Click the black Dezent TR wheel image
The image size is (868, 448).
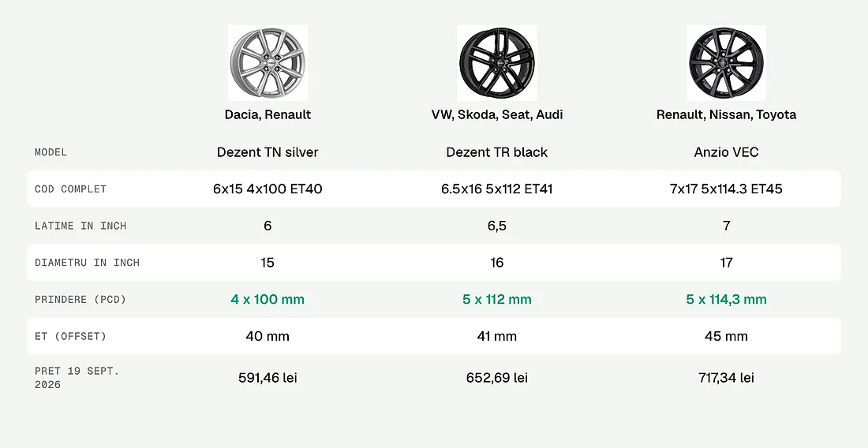tap(497, 63)
